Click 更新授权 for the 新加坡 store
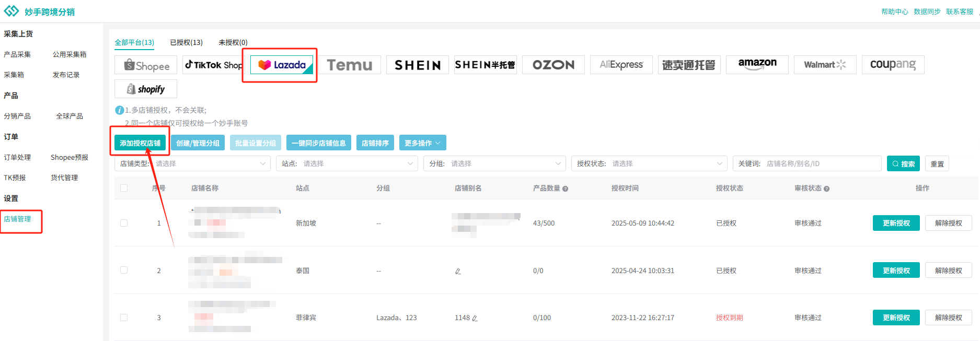This screenshot has height=341, width=980. [x=896, y=223]
